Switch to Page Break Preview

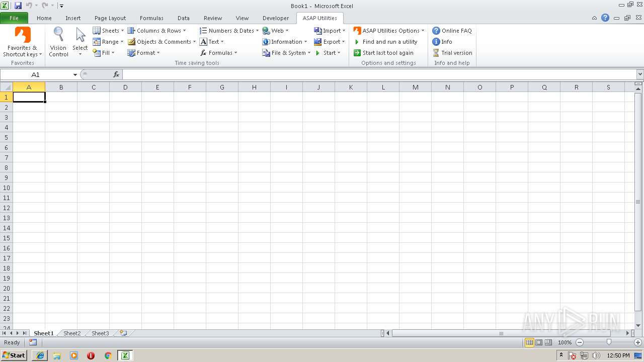pos(548,342)
